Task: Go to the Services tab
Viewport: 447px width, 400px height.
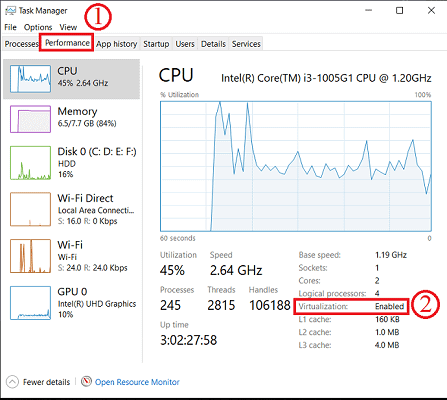Action: 246,44
